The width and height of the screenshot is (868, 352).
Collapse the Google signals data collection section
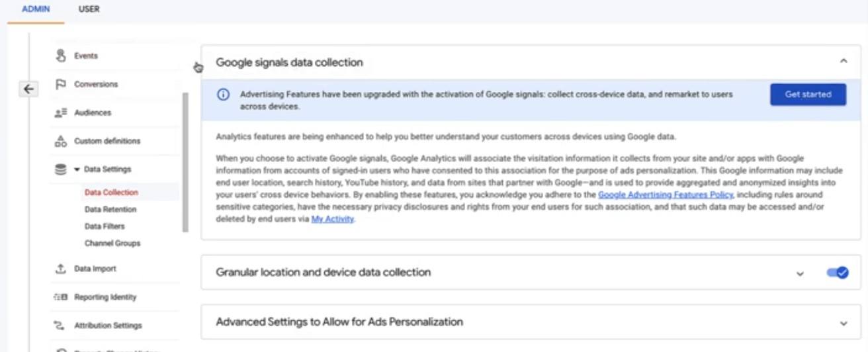844,61
